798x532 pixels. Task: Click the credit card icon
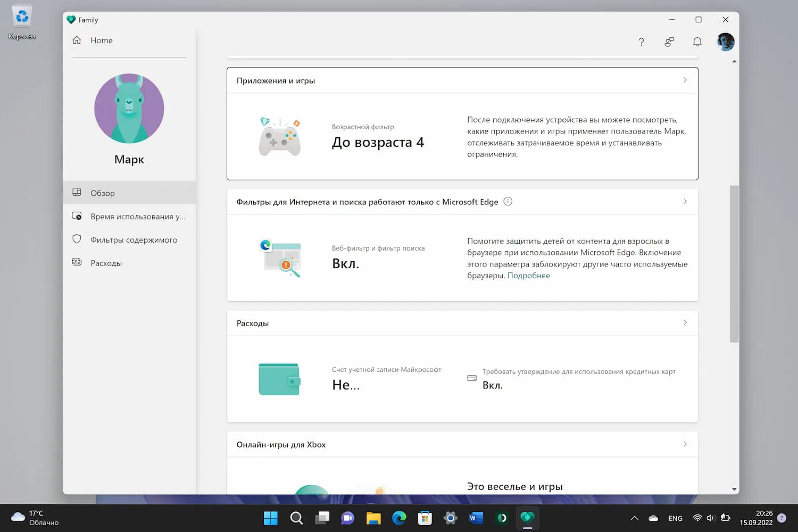472,378
